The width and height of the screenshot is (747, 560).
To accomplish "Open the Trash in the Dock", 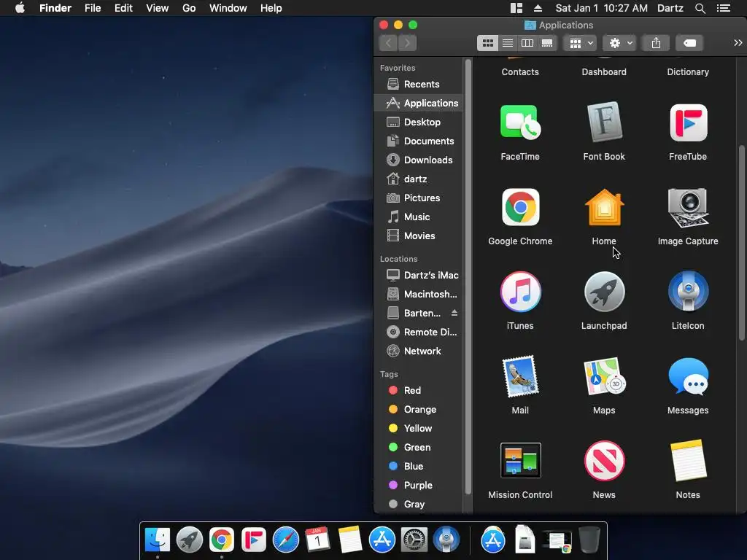I will click(589, 540).
